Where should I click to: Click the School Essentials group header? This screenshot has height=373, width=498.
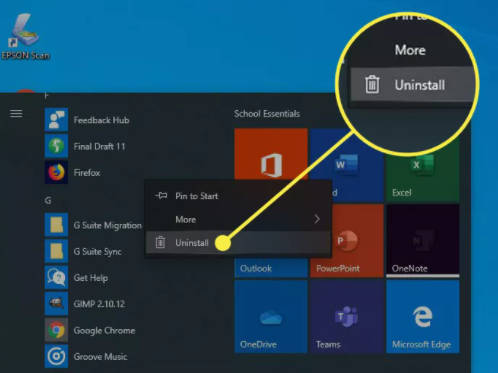click(x=267, y=114)
